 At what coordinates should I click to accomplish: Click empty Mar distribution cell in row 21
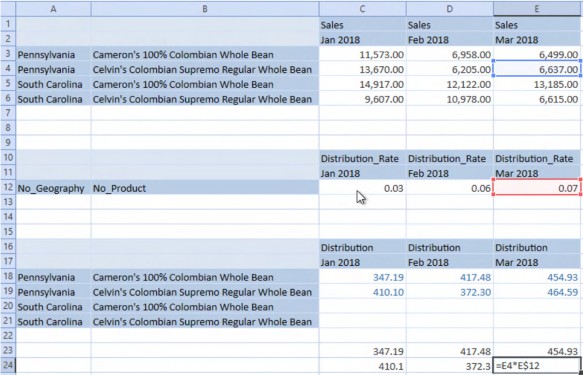(x=537, y=321)
